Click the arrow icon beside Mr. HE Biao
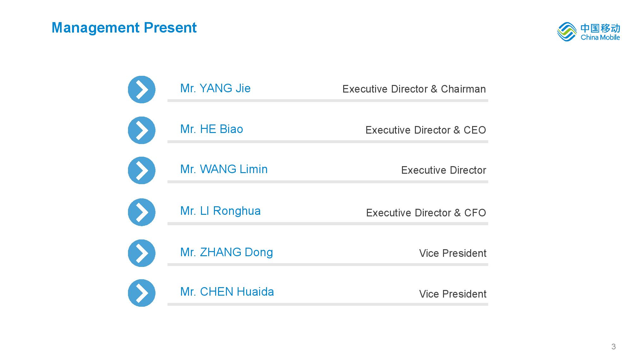Image resolution: width=644 pixels, height=362 pixels. pos(142,130)
